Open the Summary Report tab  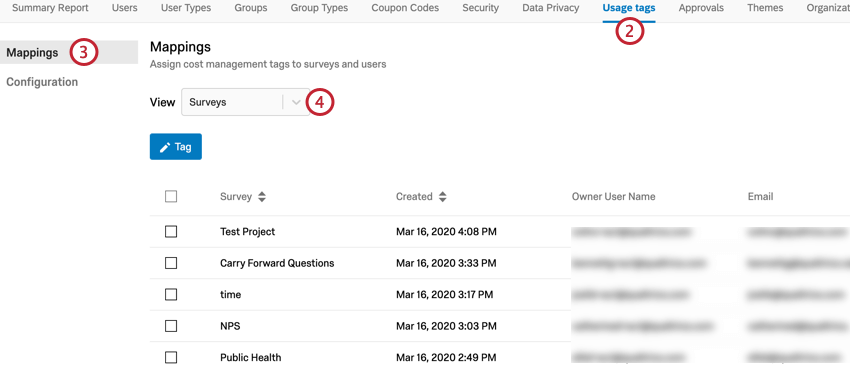point(50,8)
